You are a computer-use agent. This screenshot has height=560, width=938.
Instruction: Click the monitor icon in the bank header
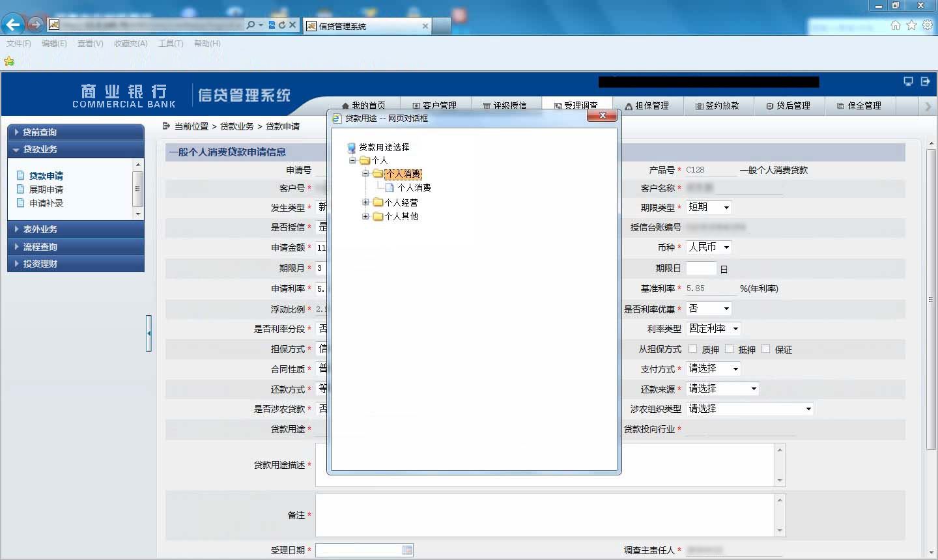[x=908, y=81]
